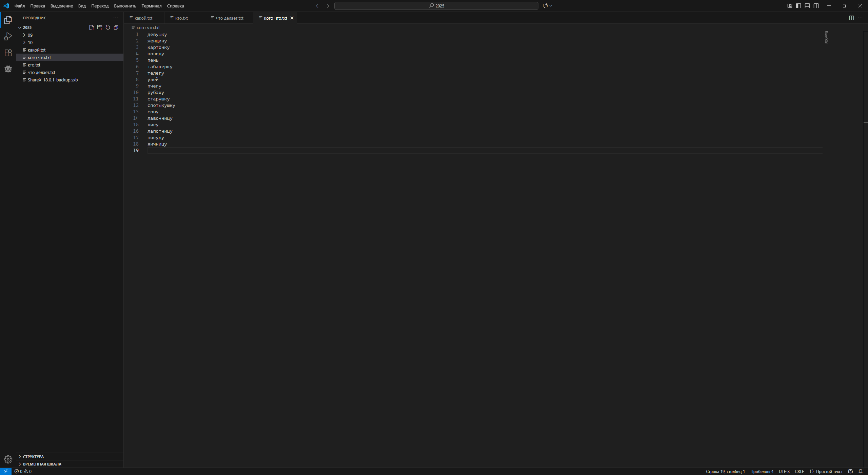Click the CRLF line ending indicator
Screen dimensions: 868x475
click(799, 471)
